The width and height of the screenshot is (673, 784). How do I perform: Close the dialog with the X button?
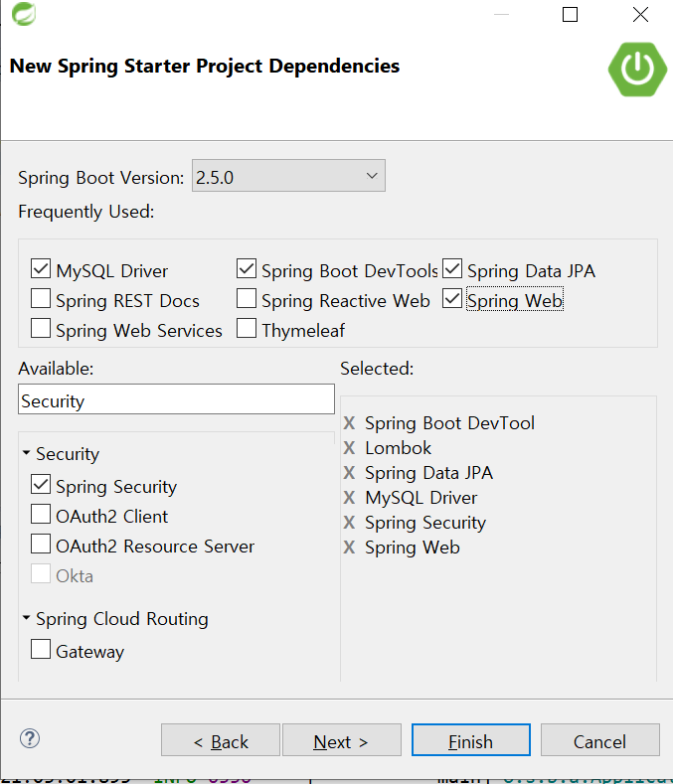tap(640, 15)
